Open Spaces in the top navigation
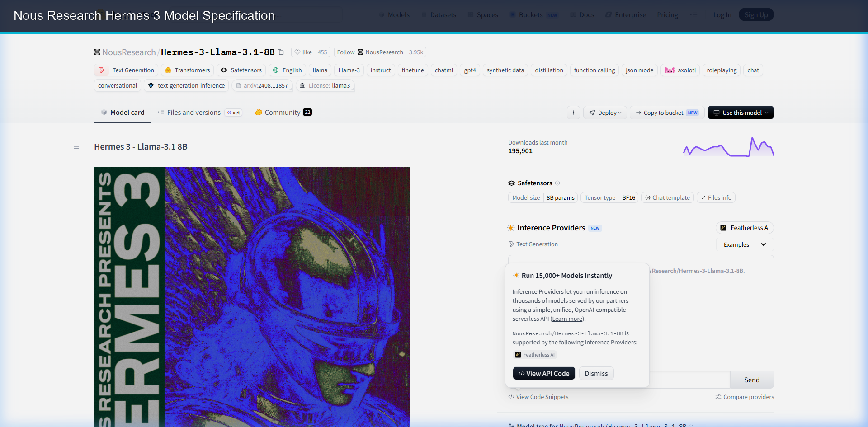The height and width of the screenshot is (427, 868). tap(483, 15)
